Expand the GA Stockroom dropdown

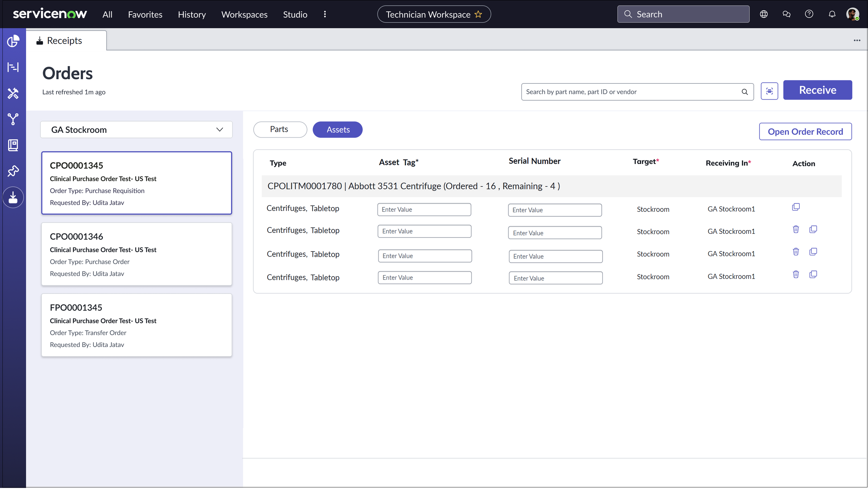point(136,130)
